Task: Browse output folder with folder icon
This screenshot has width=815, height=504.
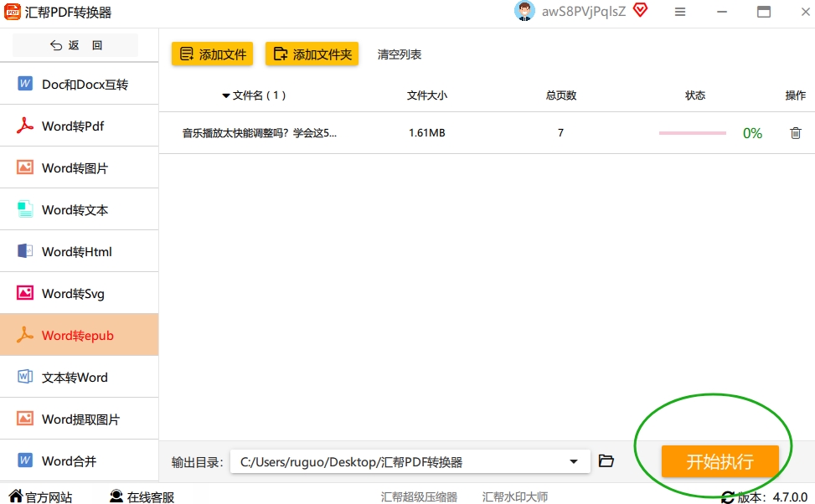Action: 606,460
